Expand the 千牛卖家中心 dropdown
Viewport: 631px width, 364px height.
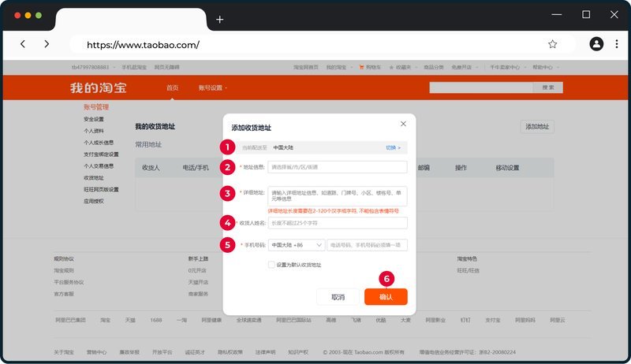507,67
